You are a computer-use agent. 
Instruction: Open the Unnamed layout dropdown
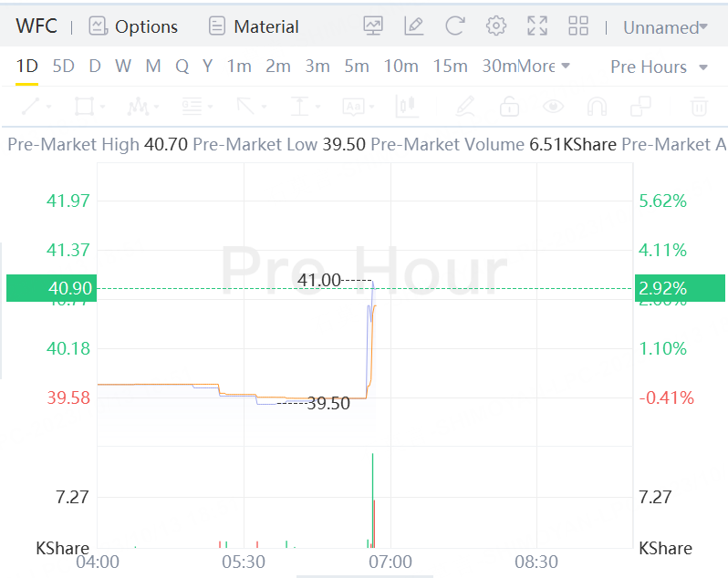tap(665, 27)
